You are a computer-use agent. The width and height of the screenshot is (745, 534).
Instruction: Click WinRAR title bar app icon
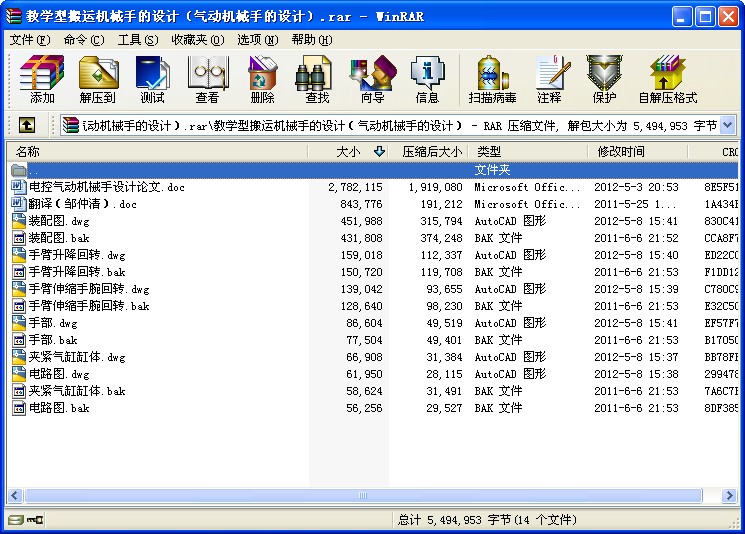[13, 17]
